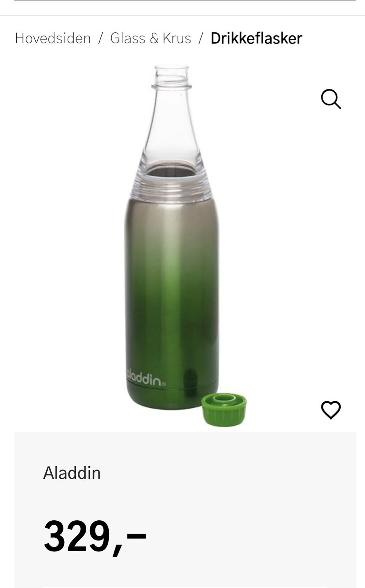Open image zoom with magnifying glass icon
This screenshot has width=365, height=588.
tap(331, 99)
